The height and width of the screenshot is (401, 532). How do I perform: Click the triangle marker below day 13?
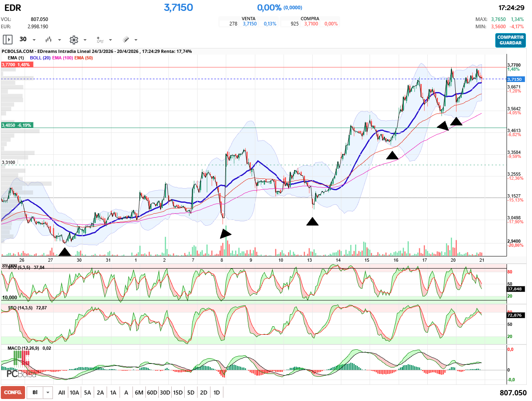(312, 221)
